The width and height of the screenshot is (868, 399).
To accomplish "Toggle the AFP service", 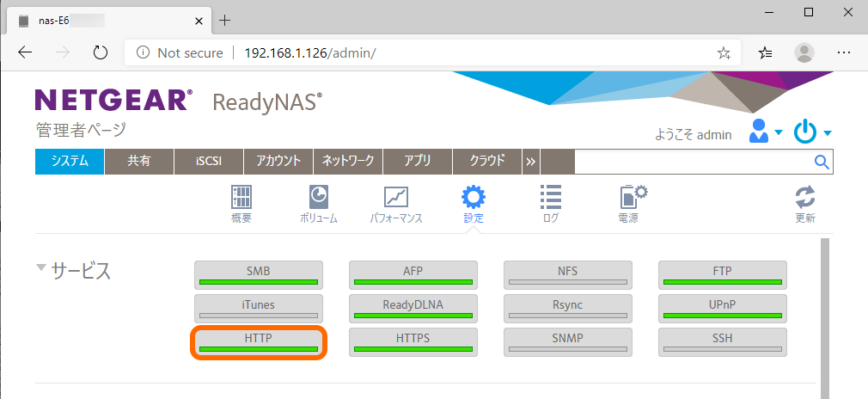I will point(413,275).
